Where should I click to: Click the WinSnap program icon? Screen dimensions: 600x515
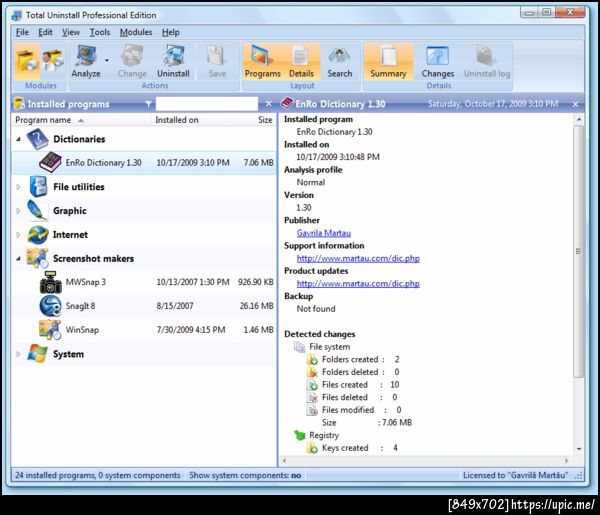pyautogui.click(x=50, y=329)
